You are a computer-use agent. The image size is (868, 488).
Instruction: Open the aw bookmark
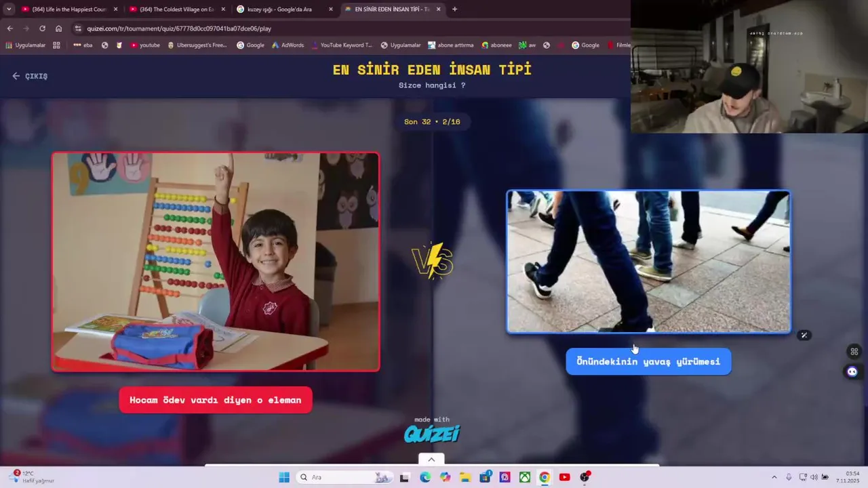(527, 45)
